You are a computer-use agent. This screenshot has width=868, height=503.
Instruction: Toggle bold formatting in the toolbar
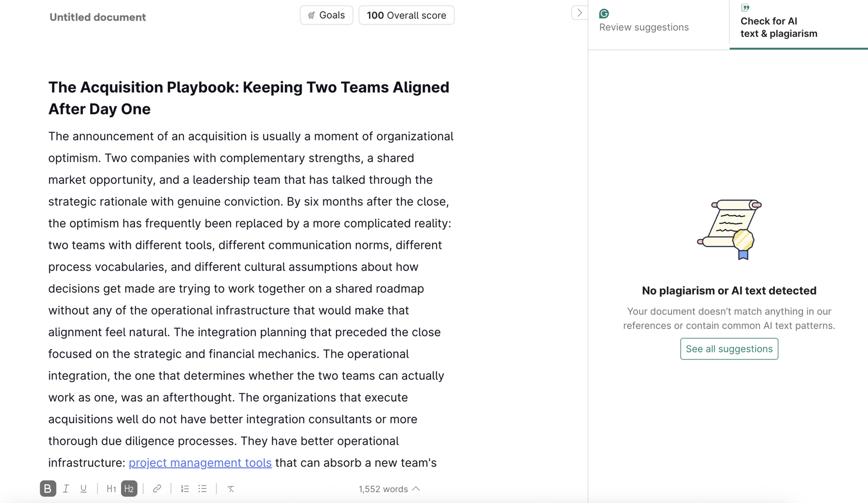(x=48, y=488)
